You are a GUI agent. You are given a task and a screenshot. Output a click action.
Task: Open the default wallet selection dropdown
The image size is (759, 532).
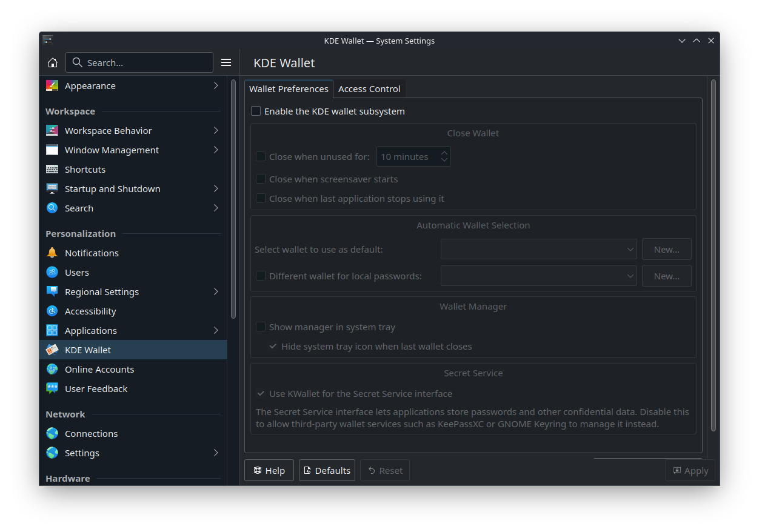(x=539, y=250)
